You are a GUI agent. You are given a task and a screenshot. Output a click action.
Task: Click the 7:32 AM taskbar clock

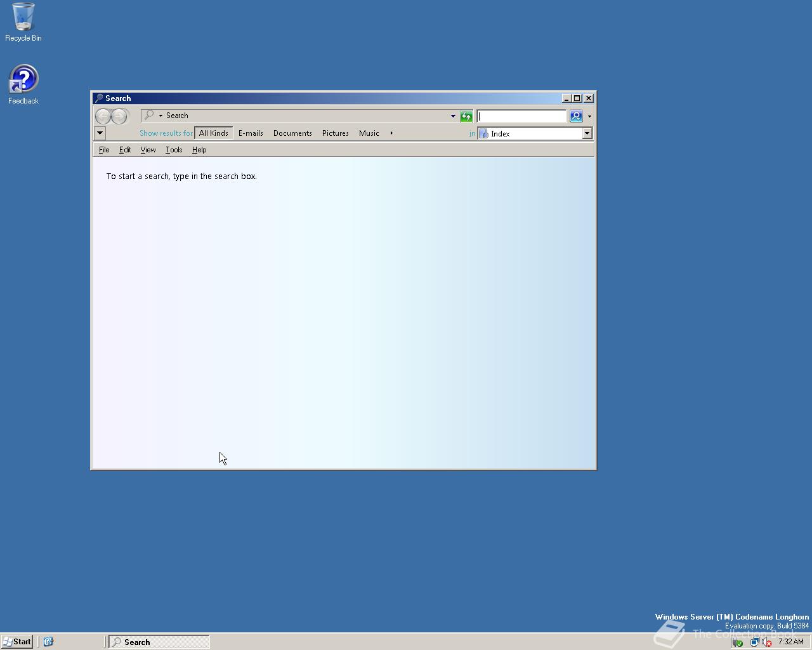(790, 642)
